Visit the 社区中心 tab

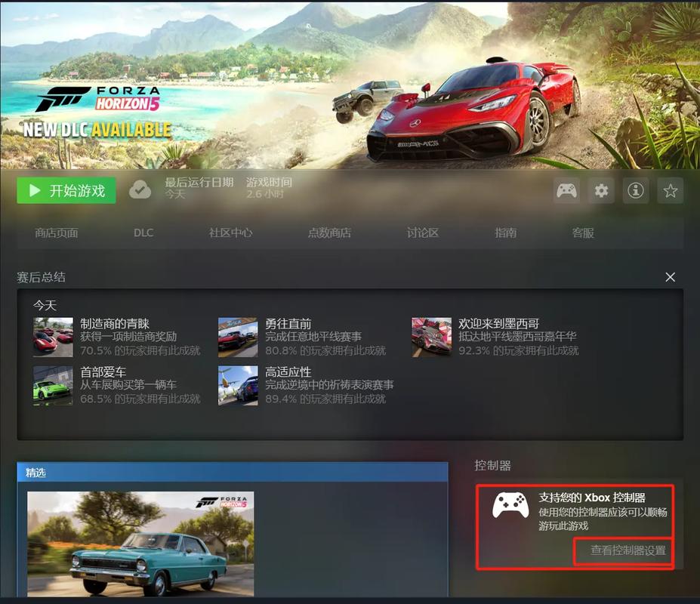230,233
